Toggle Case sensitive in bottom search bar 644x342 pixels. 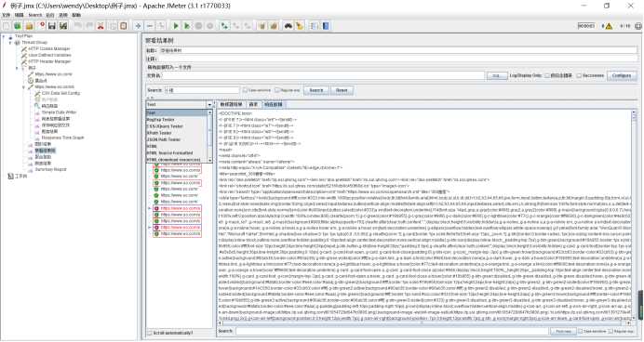(x=581, y=331)
